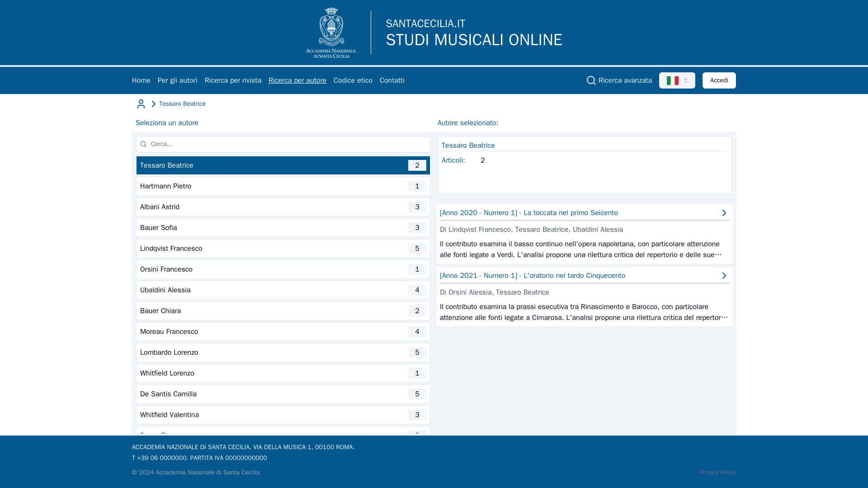Select author Lombardo Lorenzo
The height and width of the screenshot is (488, 868).
tap(283, 352)
